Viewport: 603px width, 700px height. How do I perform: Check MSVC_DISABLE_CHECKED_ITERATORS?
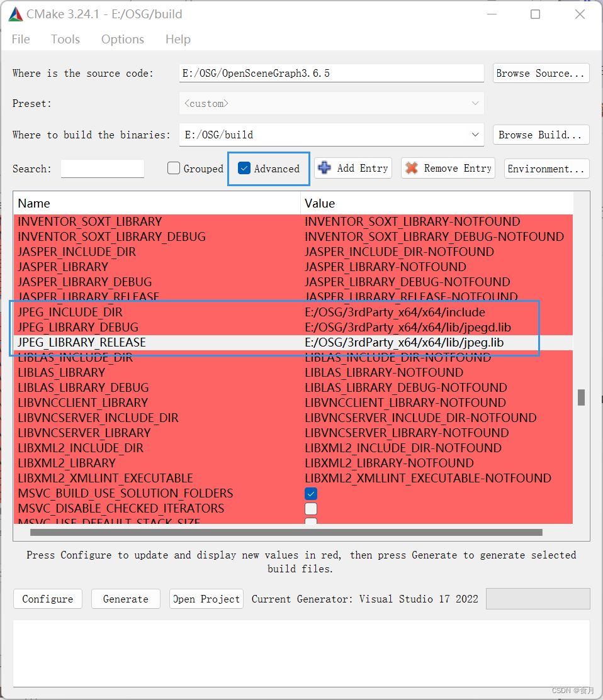[x=310, y=508]
